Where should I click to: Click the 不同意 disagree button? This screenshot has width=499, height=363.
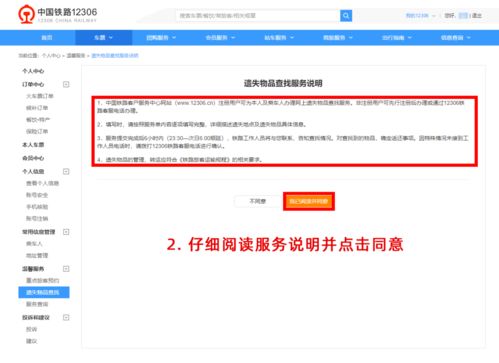(258, 201)
